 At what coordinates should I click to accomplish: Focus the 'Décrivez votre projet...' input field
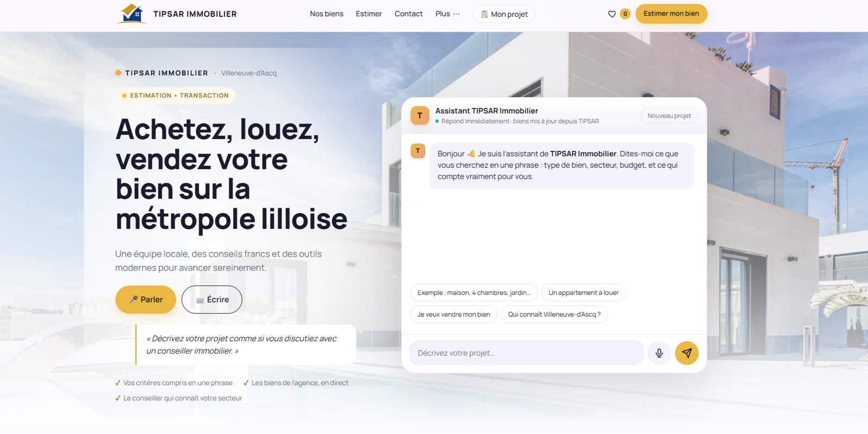(526, 353)
